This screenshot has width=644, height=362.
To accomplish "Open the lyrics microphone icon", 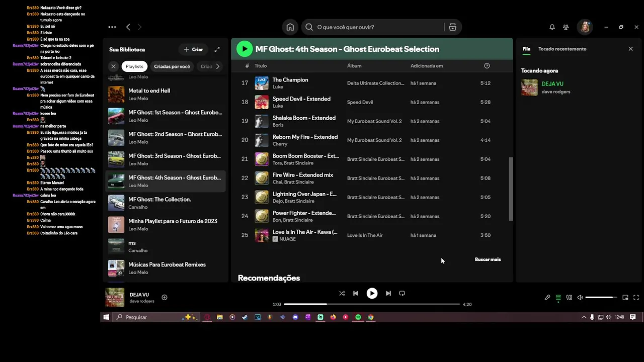I will pyautogui.click(x=547, y=298).
